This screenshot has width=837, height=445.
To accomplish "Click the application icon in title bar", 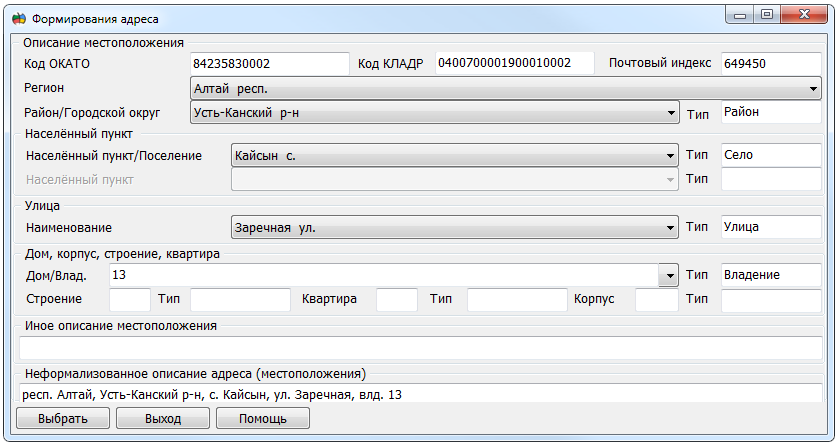I will [18, 19].
